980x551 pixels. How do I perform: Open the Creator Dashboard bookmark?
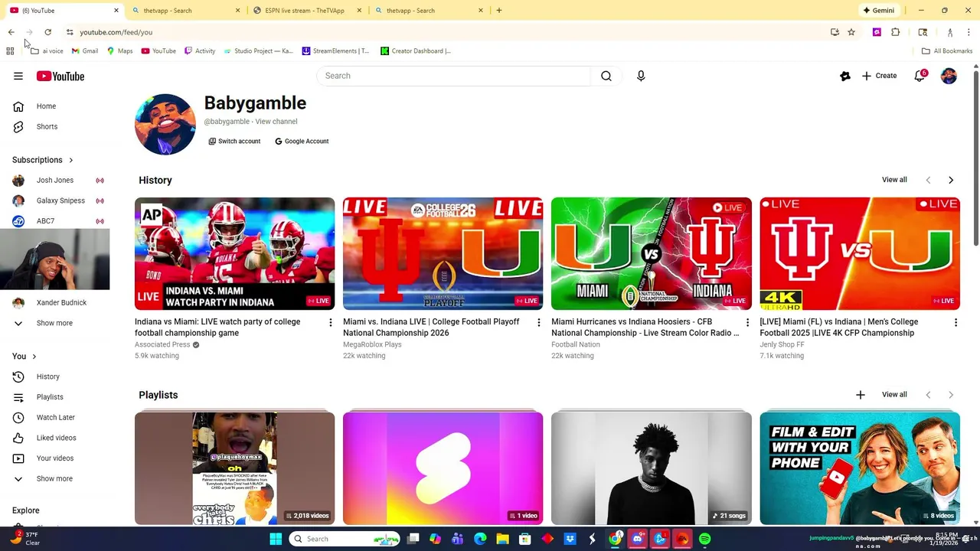click(x=416, y=51)
